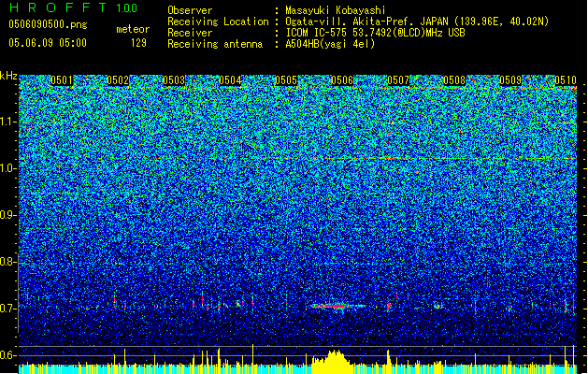The height and width of the screenshot is (374, 588).
Task: Click the 1.0 kHz axis label
Action: point(8,168)
